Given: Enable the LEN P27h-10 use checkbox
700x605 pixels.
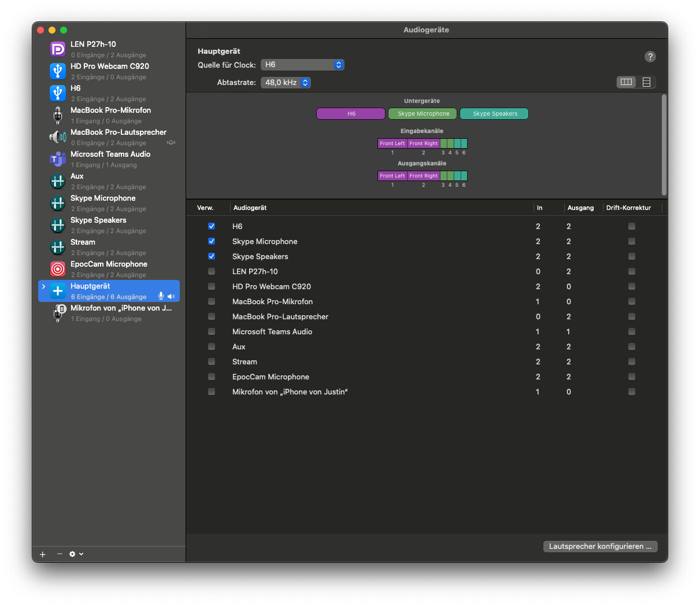Looking at the screenshot, I should (212, 271).
